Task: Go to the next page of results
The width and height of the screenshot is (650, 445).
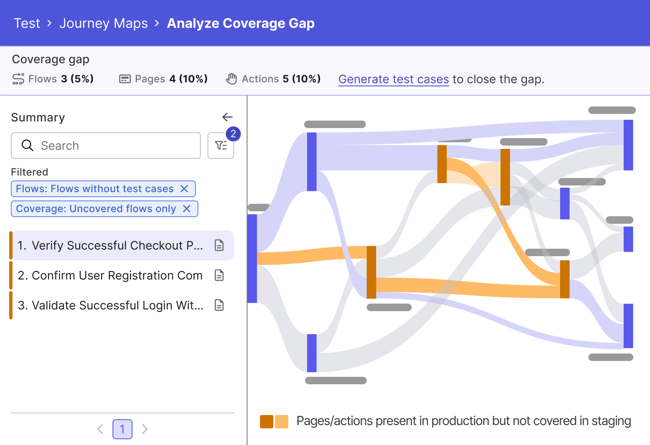Action: [145, 429]
